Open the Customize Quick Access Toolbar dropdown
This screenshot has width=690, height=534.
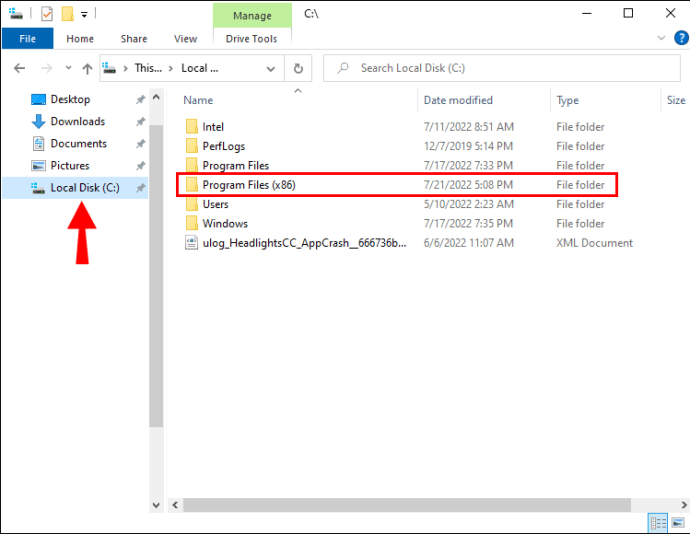[x=84, y=15]
